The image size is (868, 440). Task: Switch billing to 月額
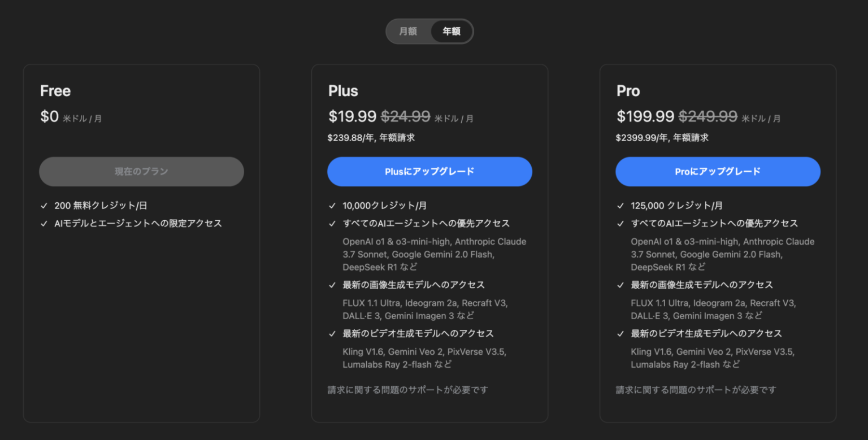[x=409, y=32]
